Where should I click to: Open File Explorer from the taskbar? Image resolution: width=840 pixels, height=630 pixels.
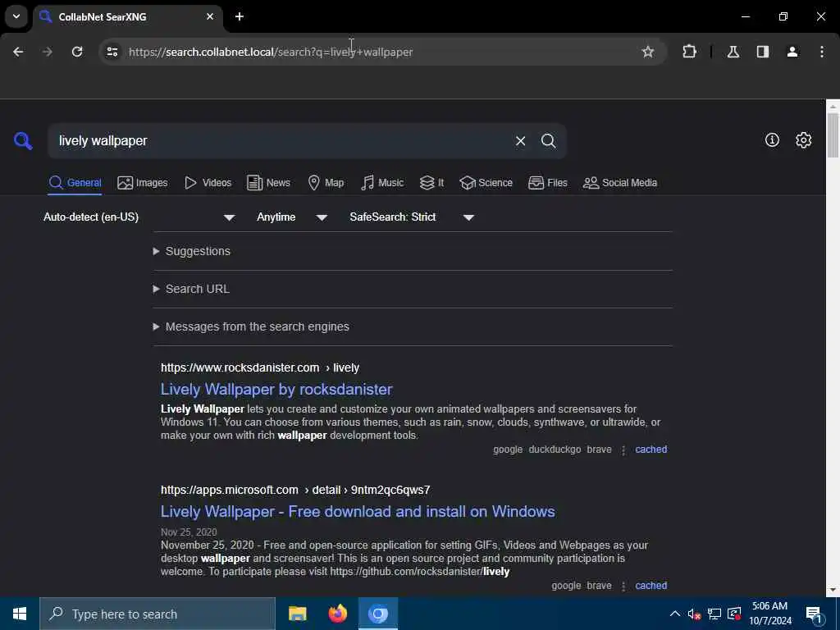297,614
